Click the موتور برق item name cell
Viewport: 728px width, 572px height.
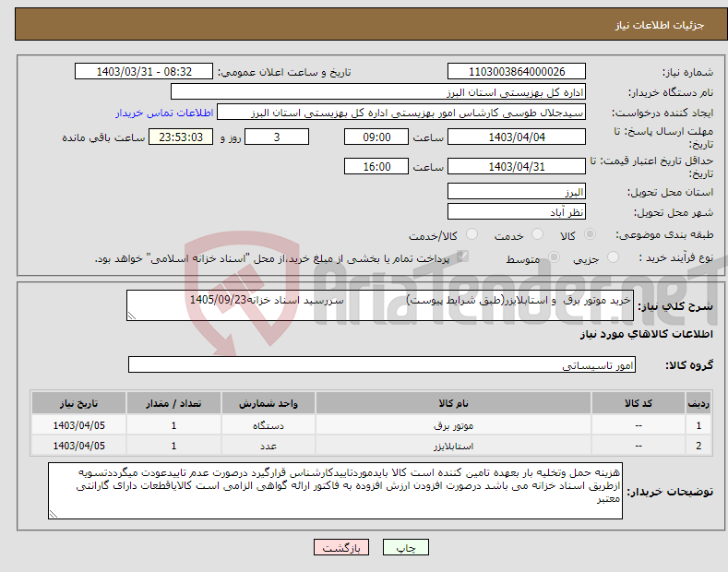453,425
